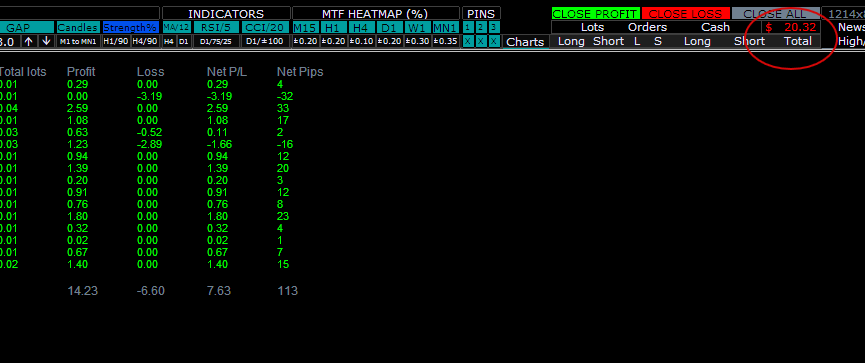The image size is (865, 363).
Task: Click the 7.63 total net P/L value
Action: (219, 291)
